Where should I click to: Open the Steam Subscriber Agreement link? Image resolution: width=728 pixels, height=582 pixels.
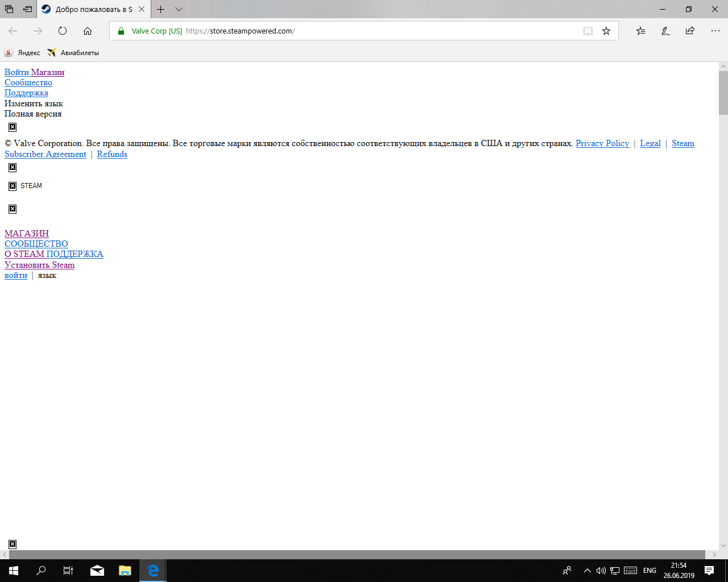click(x=45, y=154)
